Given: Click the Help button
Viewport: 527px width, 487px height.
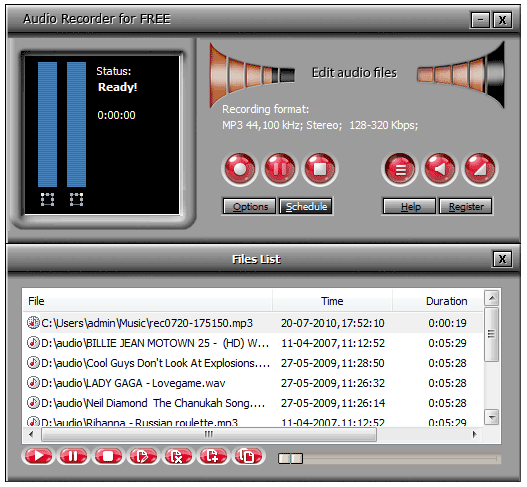Looking at the screenshot, I should (x=409, y=206).
